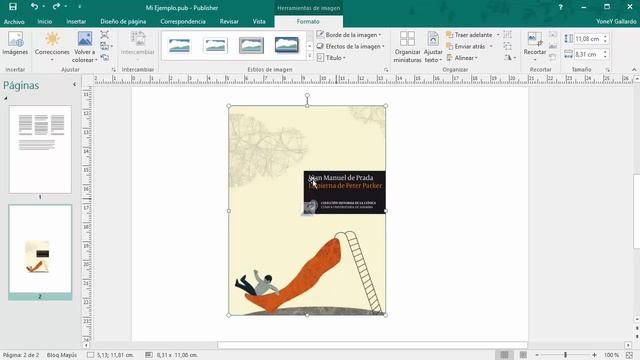Apply the fourth dark-framed picture style

point(287,45)
